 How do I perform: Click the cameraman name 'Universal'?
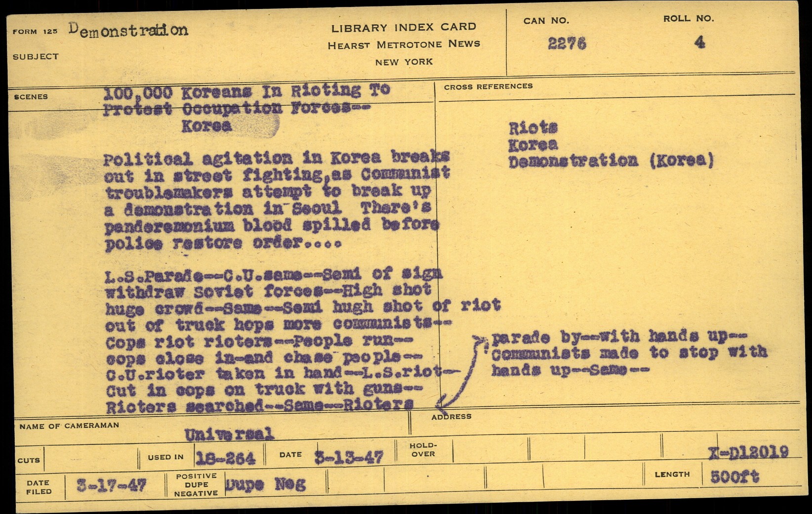pos(229,434)
